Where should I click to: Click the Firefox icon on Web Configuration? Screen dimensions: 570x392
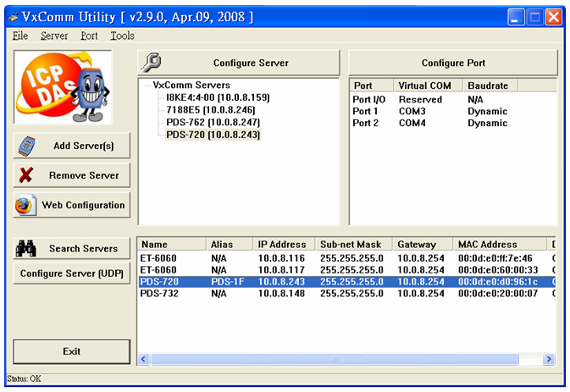(x=25, y=205)
